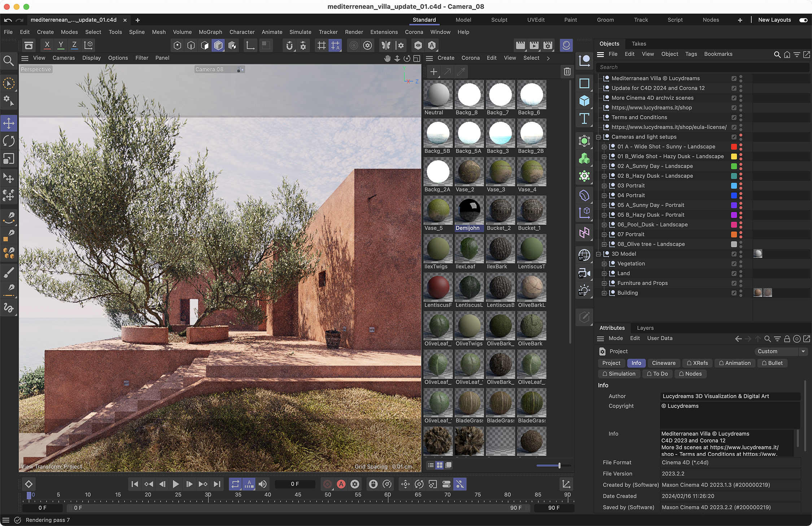Image resolution: width=812 pixels, height=526 pixels.
Task: Expand material manager menu overflow chevron
Action: coord(548,58)
